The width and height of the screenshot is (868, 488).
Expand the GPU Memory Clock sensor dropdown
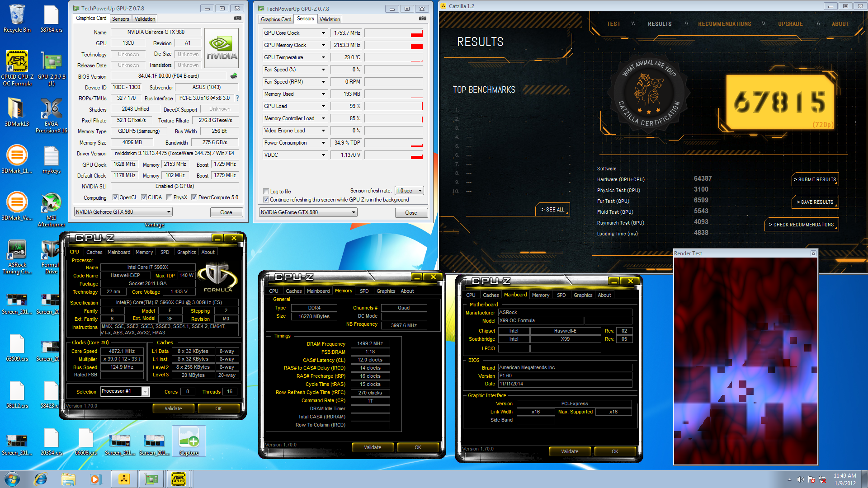323,45
